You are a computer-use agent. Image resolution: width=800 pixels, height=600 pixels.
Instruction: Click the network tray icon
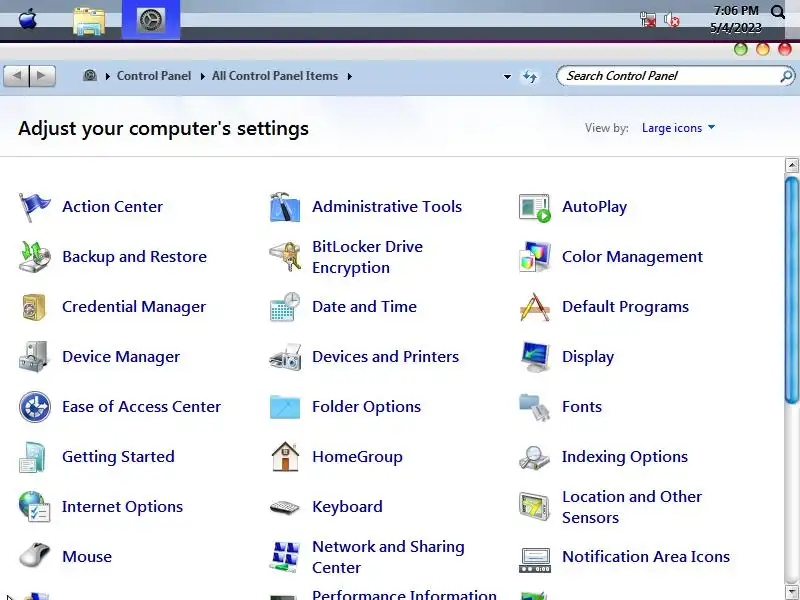tap(648, 19)
